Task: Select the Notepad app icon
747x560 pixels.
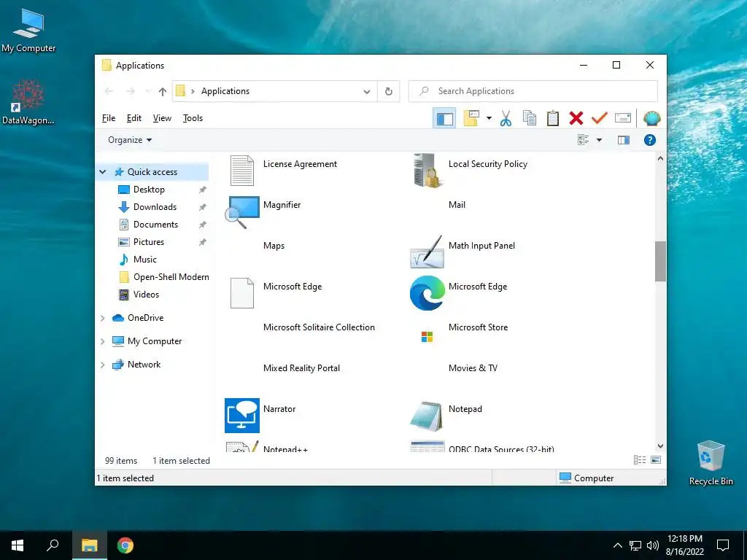Action: click(427, 416)
